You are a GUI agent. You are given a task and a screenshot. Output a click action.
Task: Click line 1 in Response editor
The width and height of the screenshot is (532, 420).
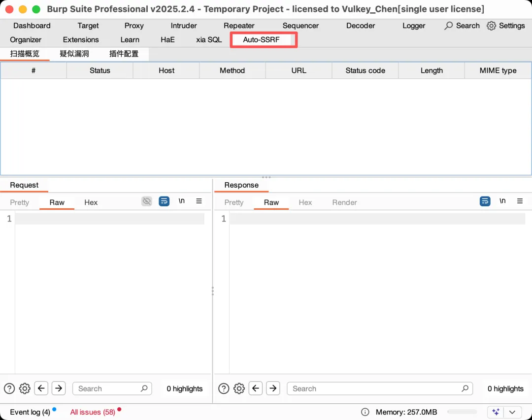click(x=377, y=219)
